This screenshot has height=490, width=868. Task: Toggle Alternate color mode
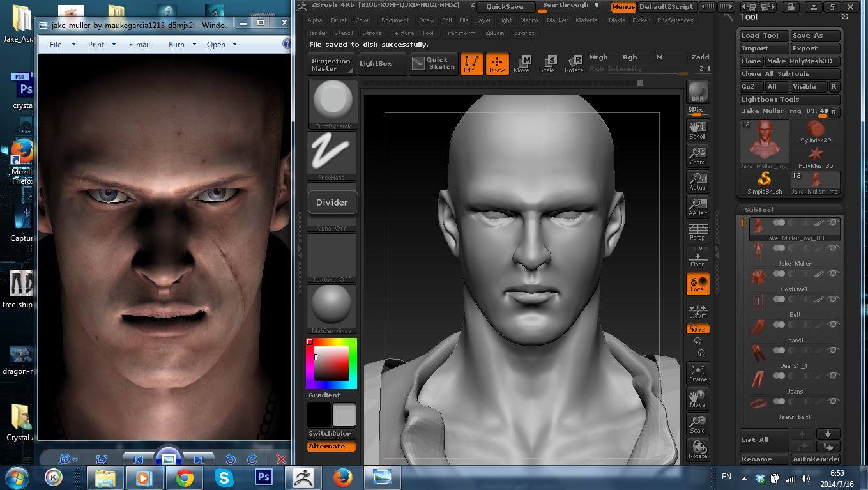(x=331, y=447)
